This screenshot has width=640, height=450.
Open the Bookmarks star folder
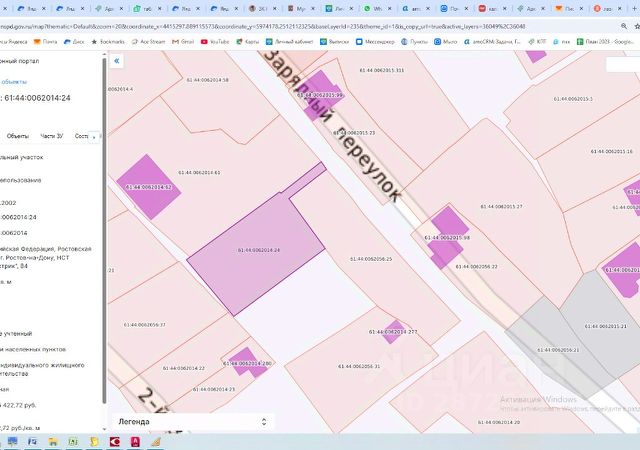(108, 42)
